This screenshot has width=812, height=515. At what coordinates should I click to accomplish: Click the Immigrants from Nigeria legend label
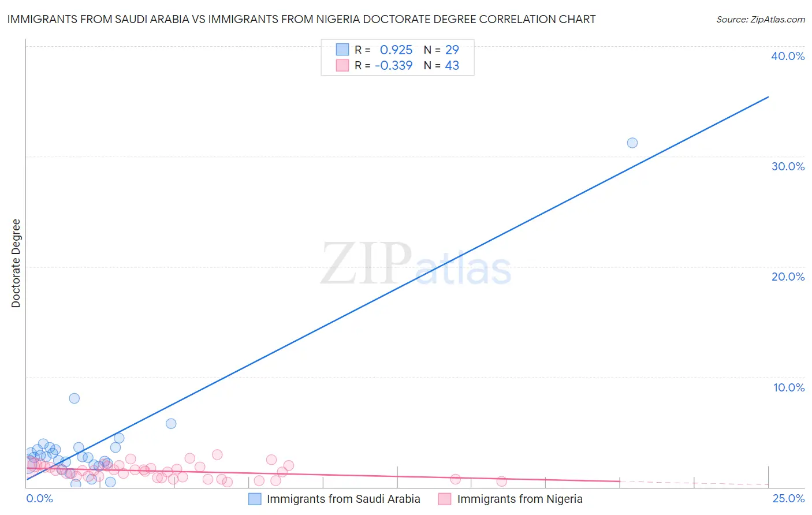click(520, 499)
